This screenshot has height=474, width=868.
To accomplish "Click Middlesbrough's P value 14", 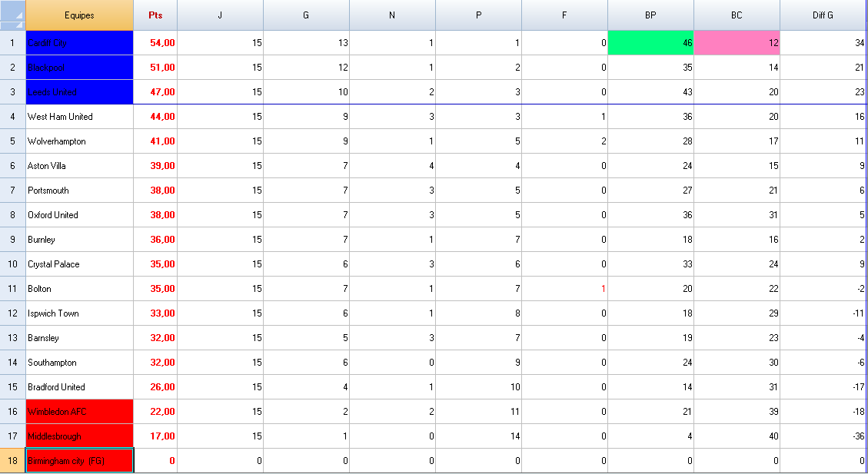I will coord(478,436).
